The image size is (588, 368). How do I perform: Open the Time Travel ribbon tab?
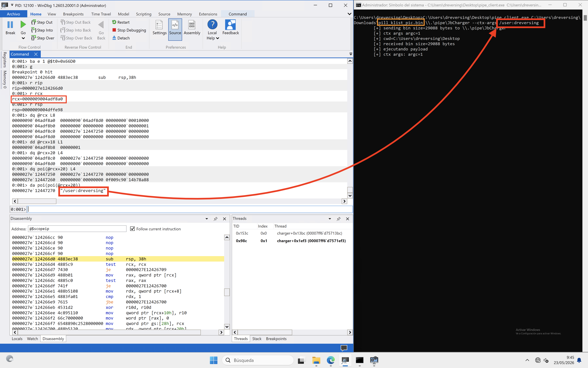[101, 14]
